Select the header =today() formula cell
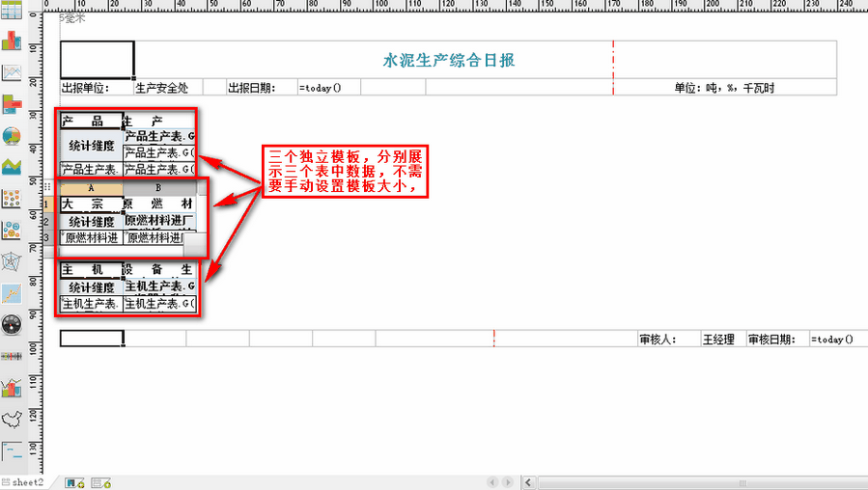The width and height of the screenshot is (868, 490). click(x=329, y=88)
